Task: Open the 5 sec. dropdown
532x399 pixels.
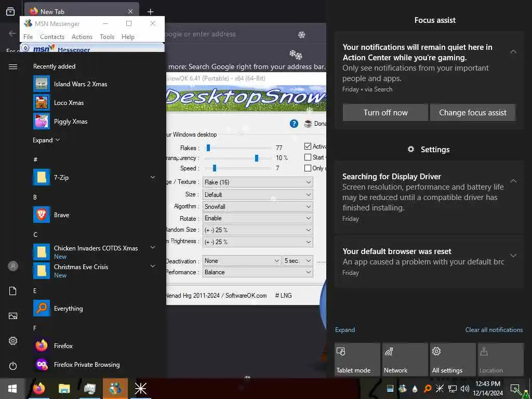Action: 298,261
